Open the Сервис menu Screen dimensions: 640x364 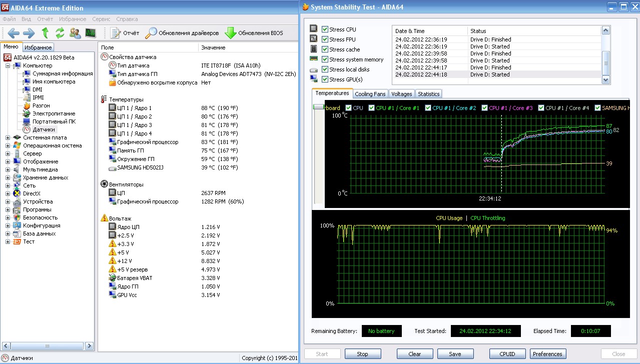click(x=102, y=19)
